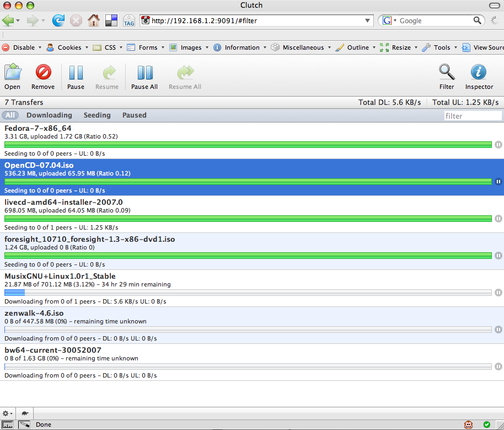
Task: Click the status bar display icon
Action: pos(8,424)
